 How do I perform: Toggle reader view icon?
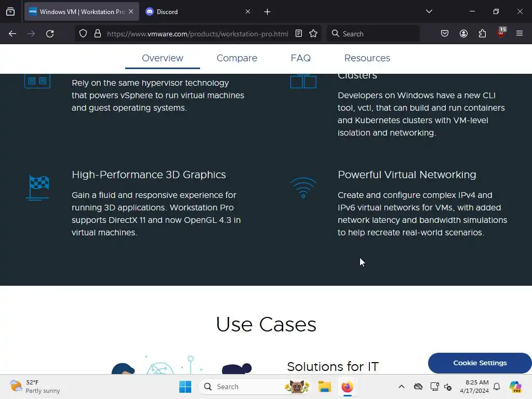point(299,34)
